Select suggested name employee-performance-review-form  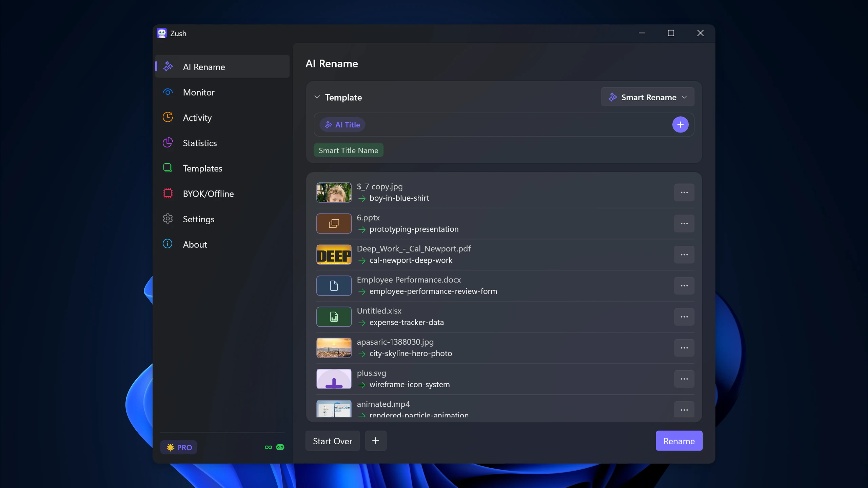433,291
